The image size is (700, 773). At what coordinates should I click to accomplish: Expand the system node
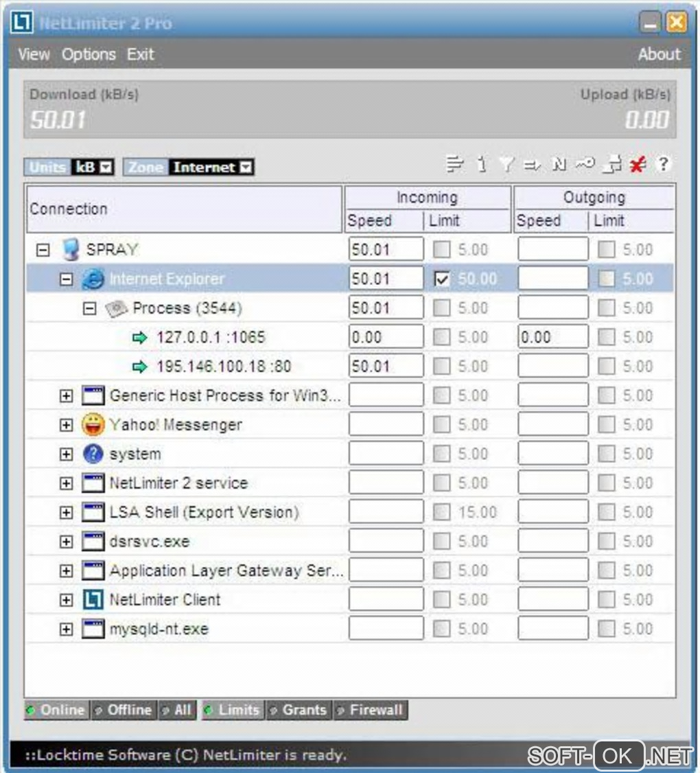(x=66, y=454)
